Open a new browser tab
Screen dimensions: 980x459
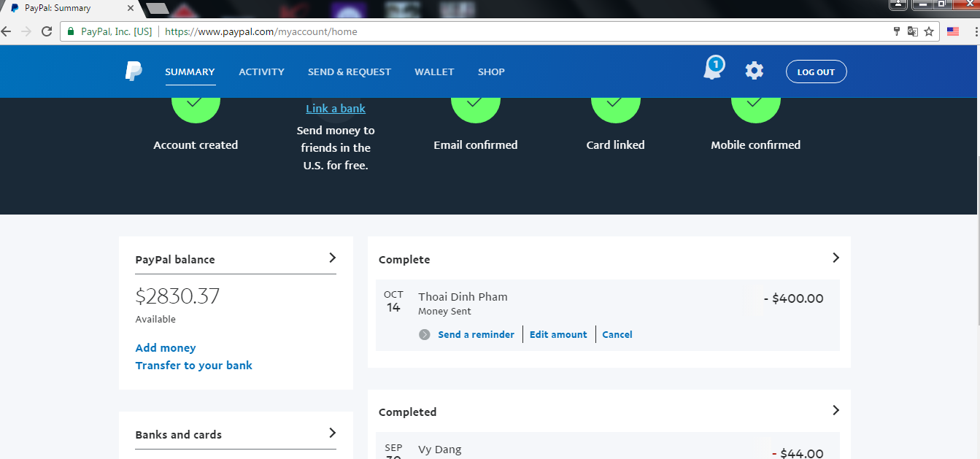pos(156,9)
